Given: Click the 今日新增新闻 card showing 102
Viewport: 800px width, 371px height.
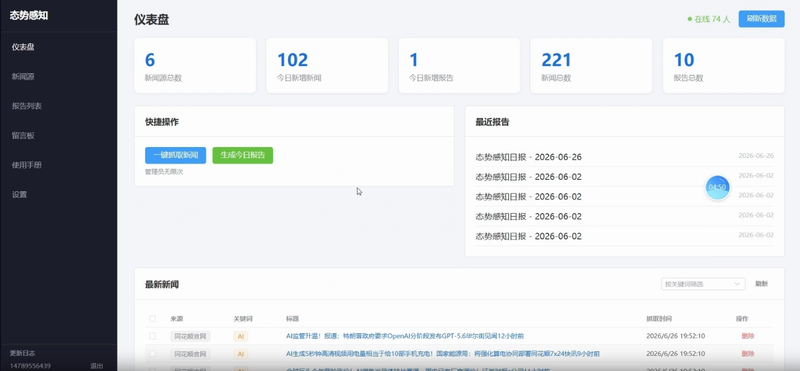Looking at the screenshot, I should click(327, 65).
